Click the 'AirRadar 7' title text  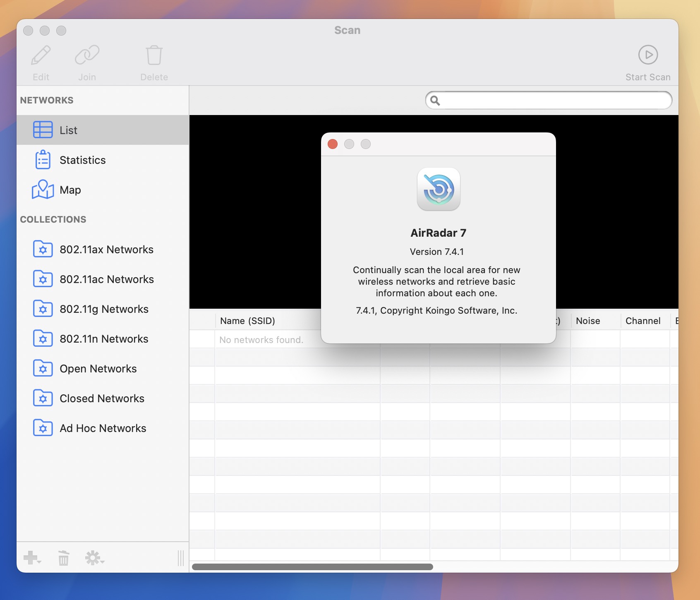[438, 233]
